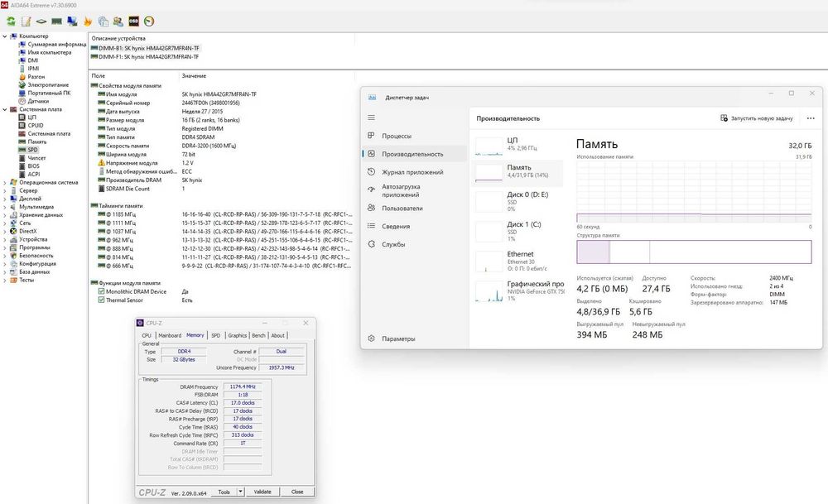The width and height of the screenshot is (828, 504).
Task: Open the OSD panel toolbar icon
Action: click(133, 22)
